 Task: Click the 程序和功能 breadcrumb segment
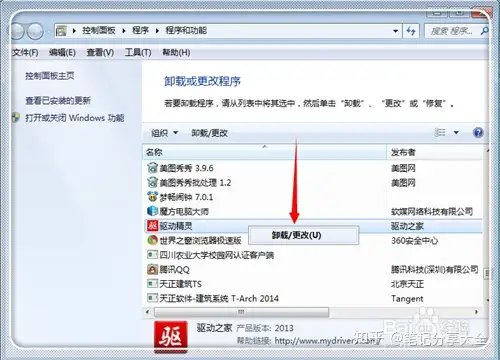pos(186,31)
